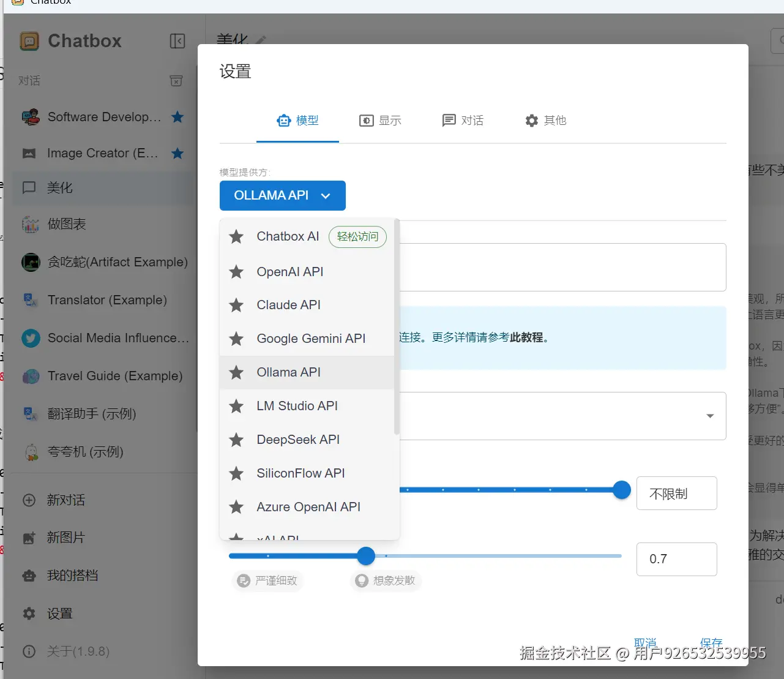Click 保存 to save settings

711,643
